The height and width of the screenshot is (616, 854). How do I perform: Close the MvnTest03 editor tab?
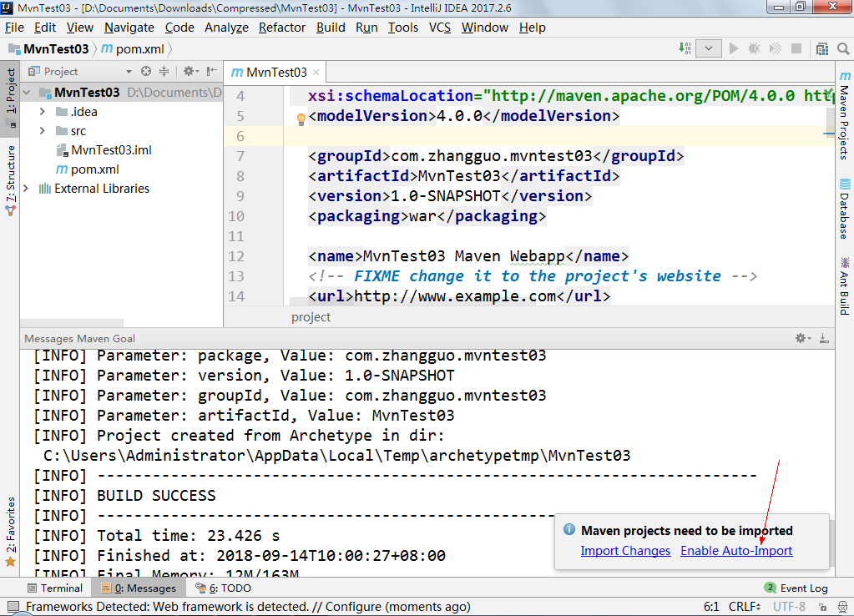316,73
